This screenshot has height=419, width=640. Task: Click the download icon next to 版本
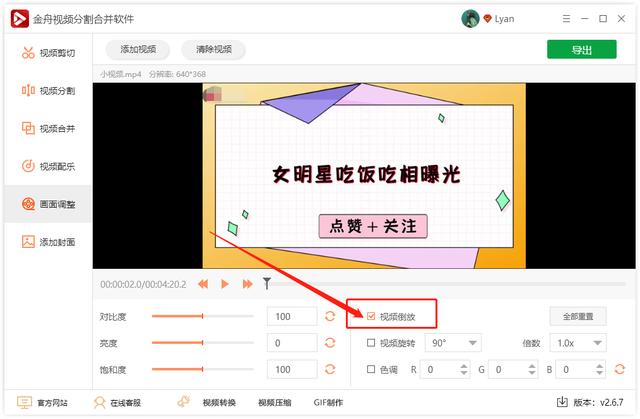562,403
